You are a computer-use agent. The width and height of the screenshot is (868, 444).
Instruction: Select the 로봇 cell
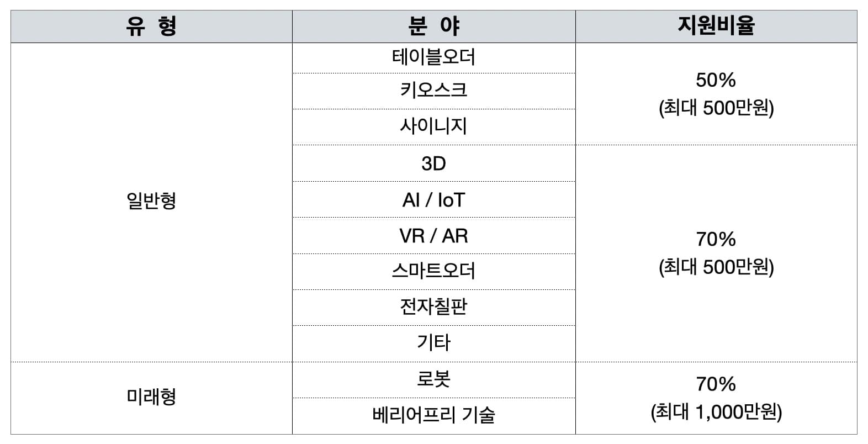pos(433,379)
